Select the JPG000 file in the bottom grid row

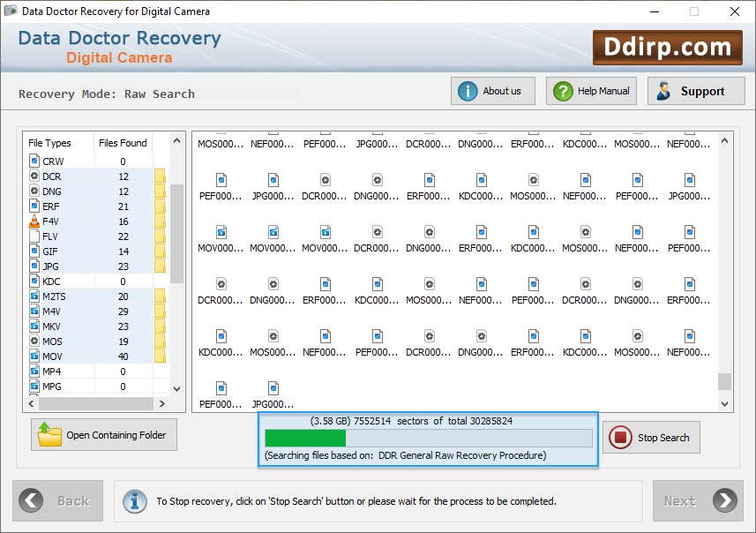click(x=273, y=395)
